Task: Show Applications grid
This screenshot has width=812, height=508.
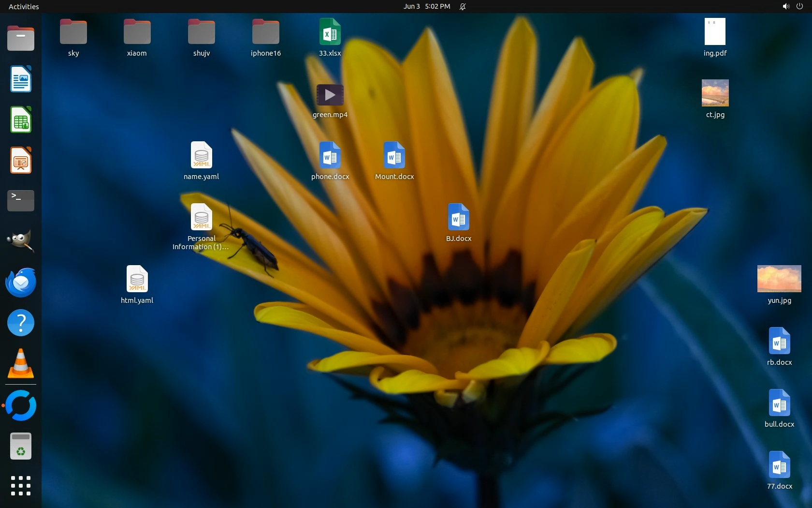Action: 21,486
